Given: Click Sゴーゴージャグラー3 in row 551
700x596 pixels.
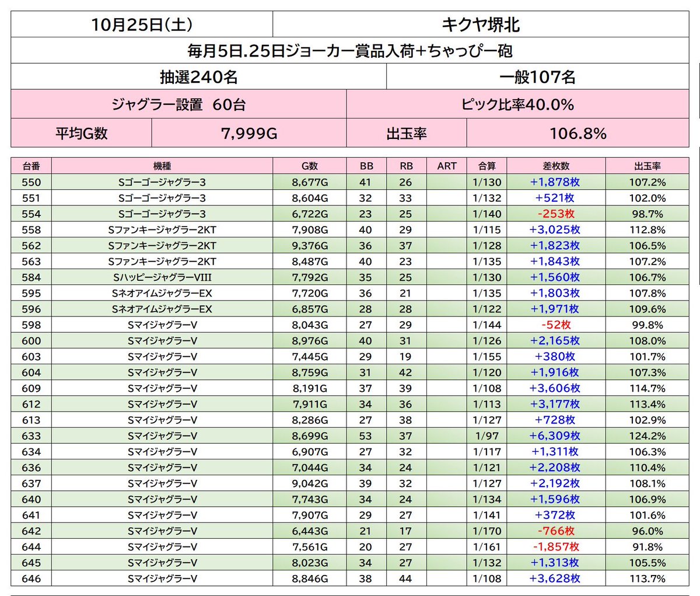Looking at the screenshot, I should [162, 198].
